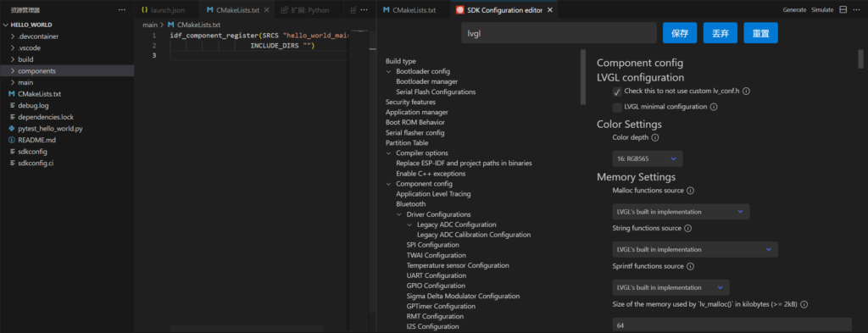Open the split editor layout icon at top right
This screenshot has height=333, width=868.
coord(843,10)
